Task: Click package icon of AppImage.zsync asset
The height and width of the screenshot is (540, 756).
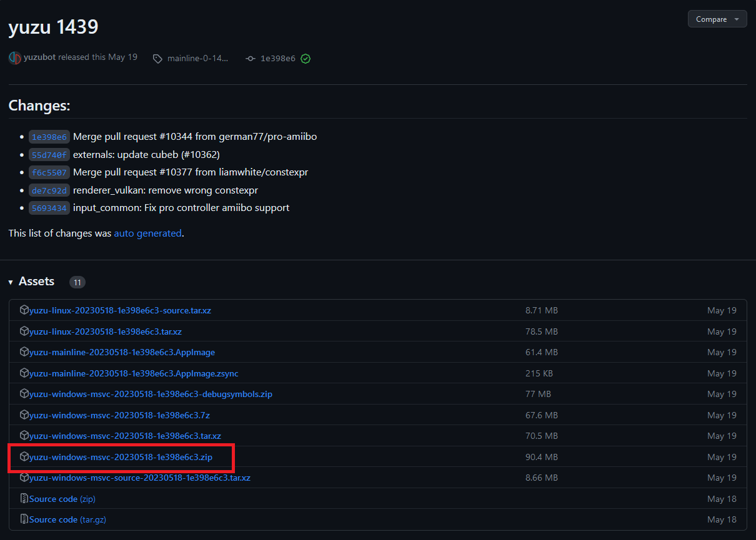Action: (x=24, y=373)
